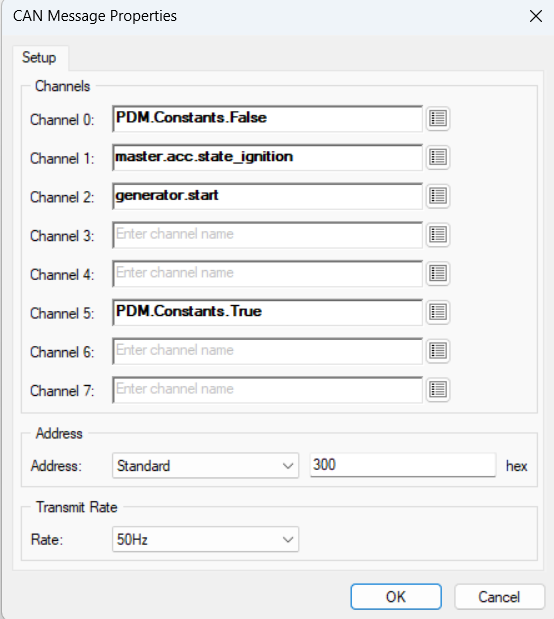Focus the empty Channel 3 name field
This screenshot has width=554, height=619.
(267, 234)
